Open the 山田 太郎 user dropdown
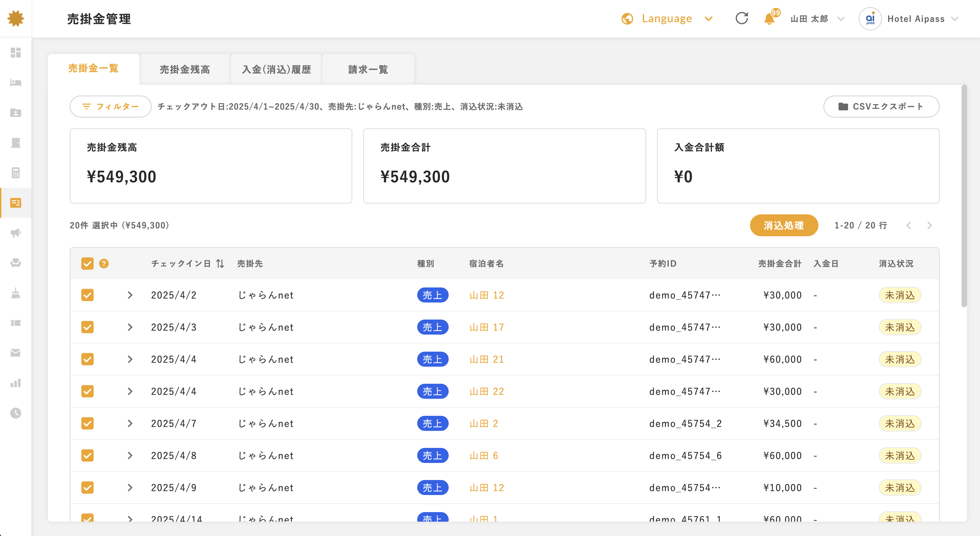This screenshot has height=536, width=980. [817, 19]
